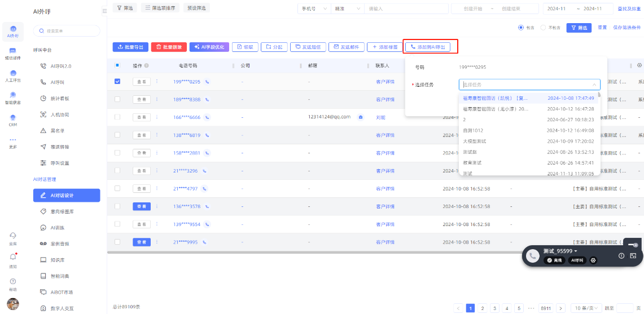Open the 选择任务 dropdown field
644x314 pixels.
529,85
